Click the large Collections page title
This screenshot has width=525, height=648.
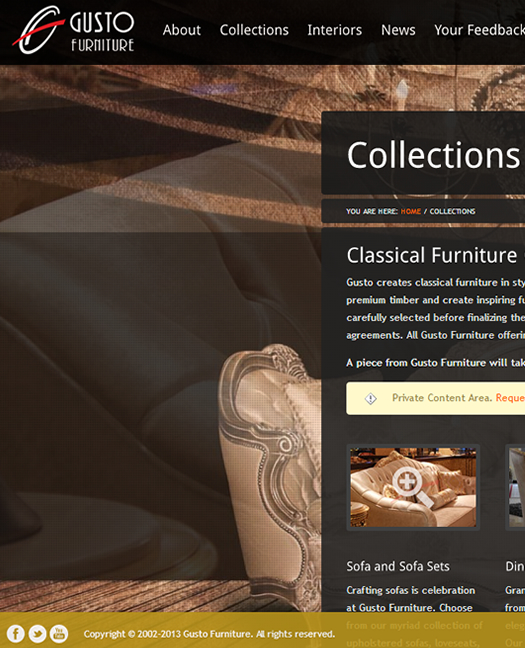point(433,155)
